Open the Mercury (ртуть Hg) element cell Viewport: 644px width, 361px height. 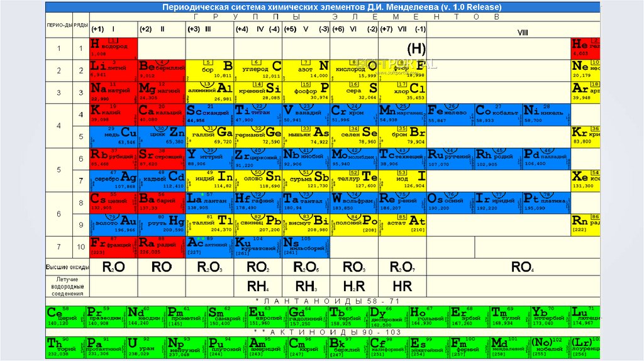[x=162, y=225]
